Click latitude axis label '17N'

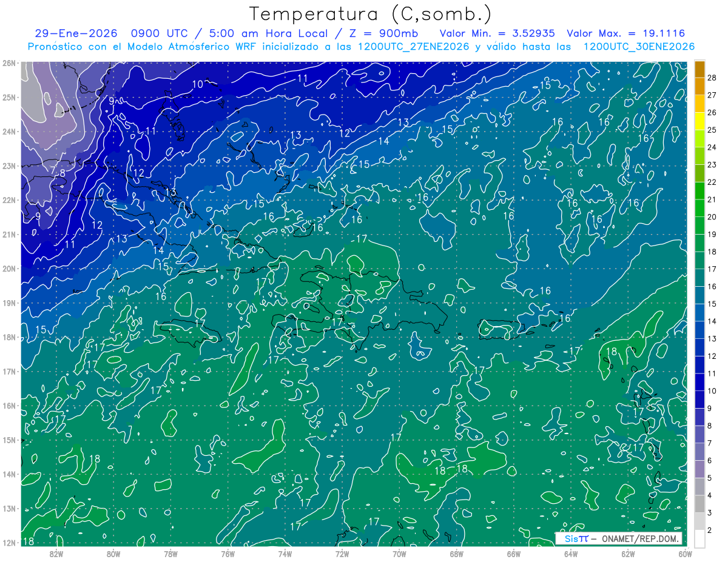[x=8, y=371]
